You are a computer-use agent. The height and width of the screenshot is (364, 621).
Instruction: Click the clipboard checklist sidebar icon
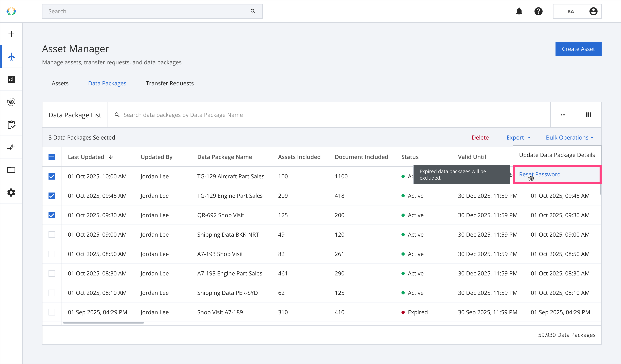[11, 125]
